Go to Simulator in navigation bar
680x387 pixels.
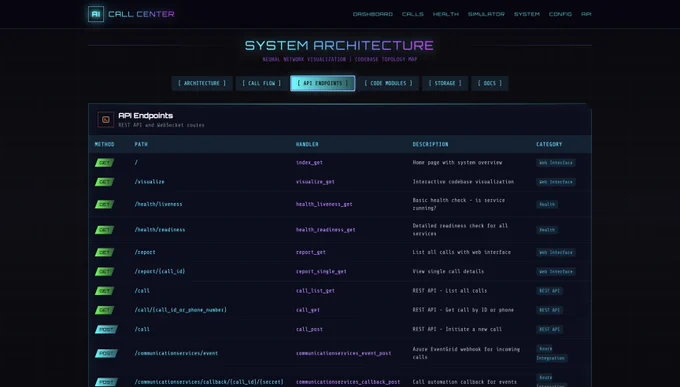pos(486,14)
